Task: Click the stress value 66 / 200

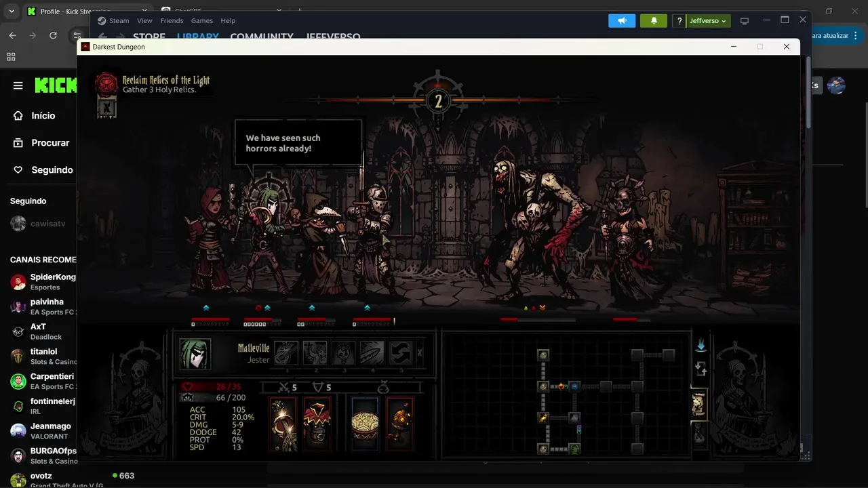Action: tap(231, 398)
